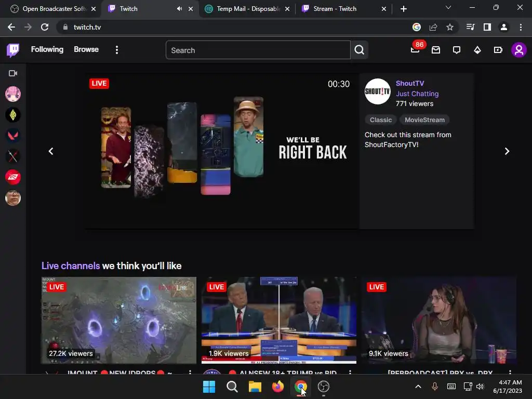The height and width of the screenshot is (399, 532).
Task: Open the whispers chat icon
Action: coord(457,50)
